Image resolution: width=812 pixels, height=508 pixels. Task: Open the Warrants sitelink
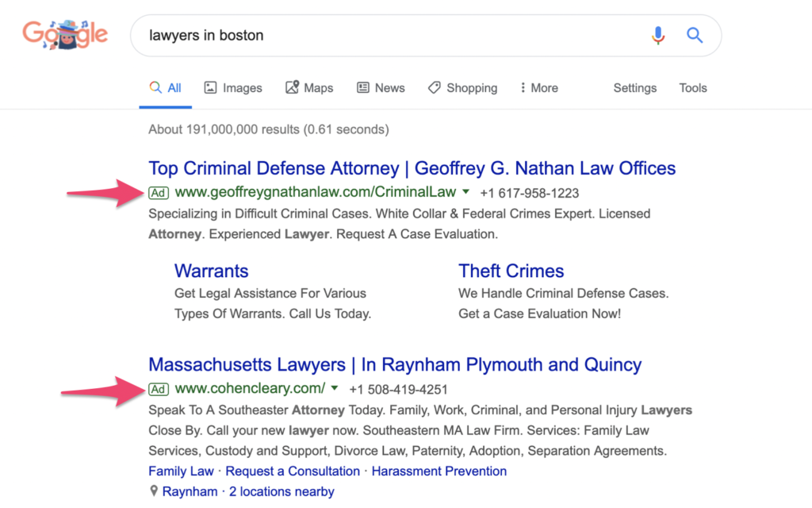pyautogui.click(x=211, y=271)
